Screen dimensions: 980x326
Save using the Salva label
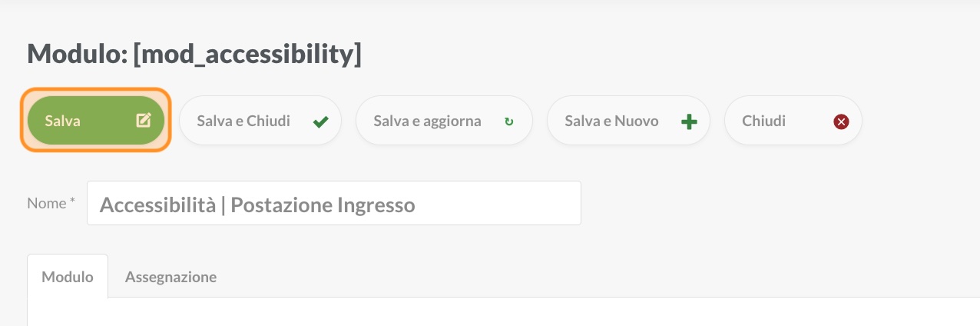[x=63, y=121]
